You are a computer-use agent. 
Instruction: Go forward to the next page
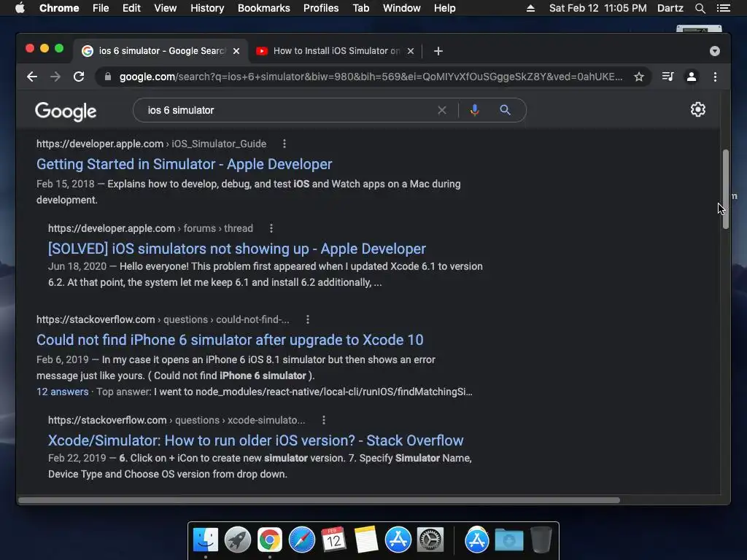point(55,77)
